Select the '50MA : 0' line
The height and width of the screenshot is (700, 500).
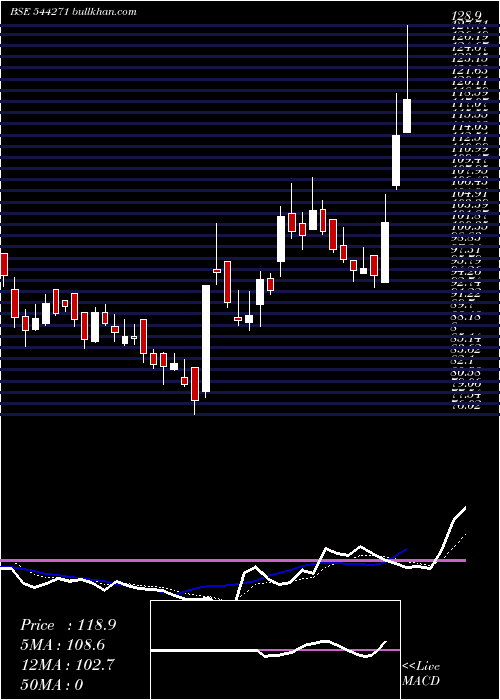(52, 685)
